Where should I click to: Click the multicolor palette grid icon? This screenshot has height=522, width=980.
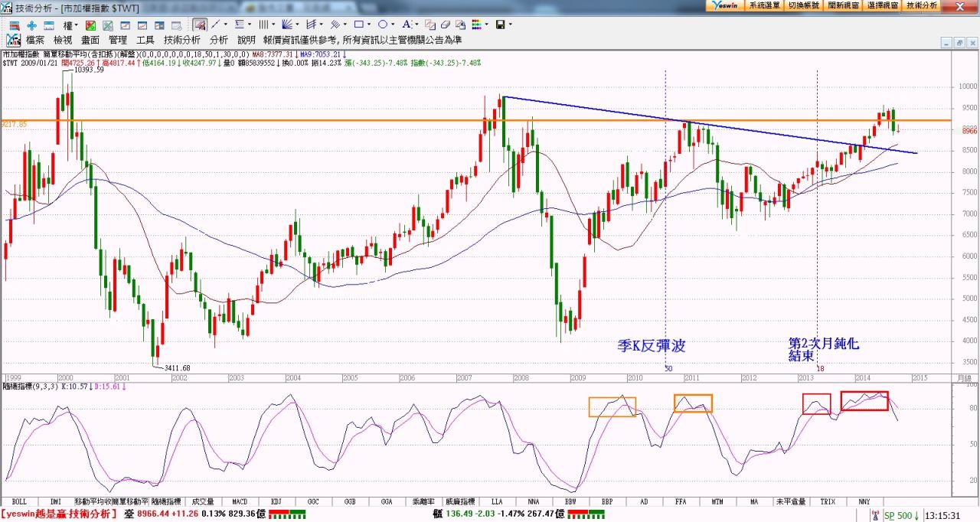pyautogui.click(x=476, y=25)
